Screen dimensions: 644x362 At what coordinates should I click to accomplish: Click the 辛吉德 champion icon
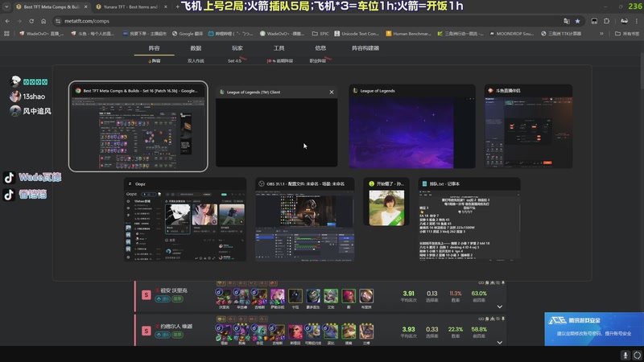[242, 296]
